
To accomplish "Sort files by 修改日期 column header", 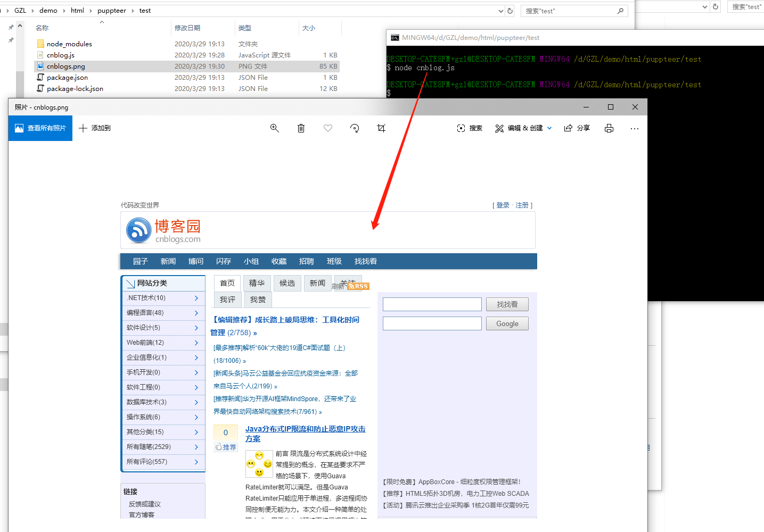I will (187, 28).
